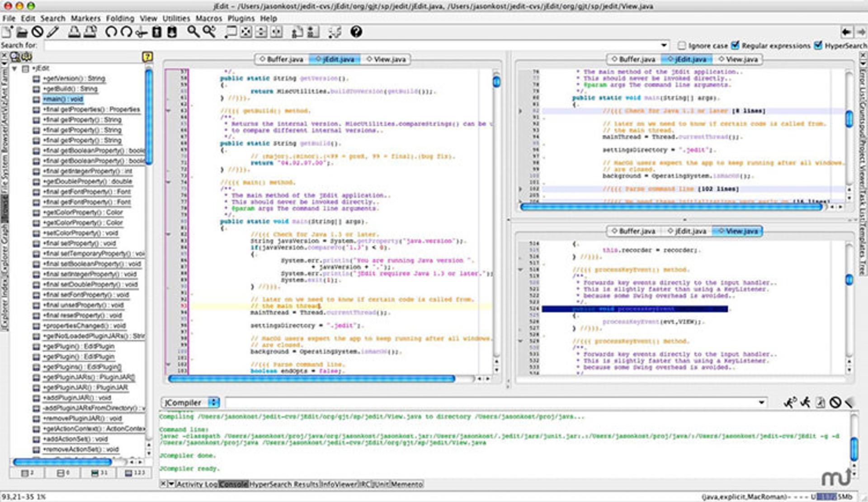Click the Stop circle-slash icon in console
The image size is (868, 502).
(x=835, y=402)
